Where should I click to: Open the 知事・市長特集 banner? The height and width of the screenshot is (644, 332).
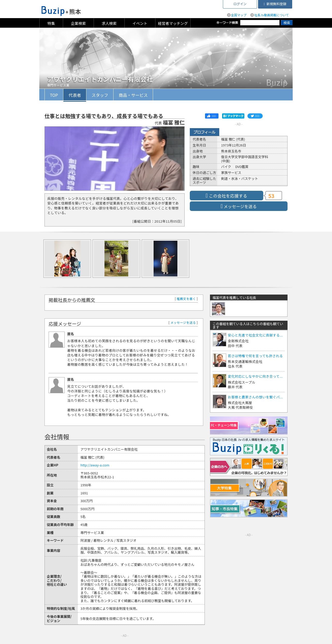coord(249,508)
